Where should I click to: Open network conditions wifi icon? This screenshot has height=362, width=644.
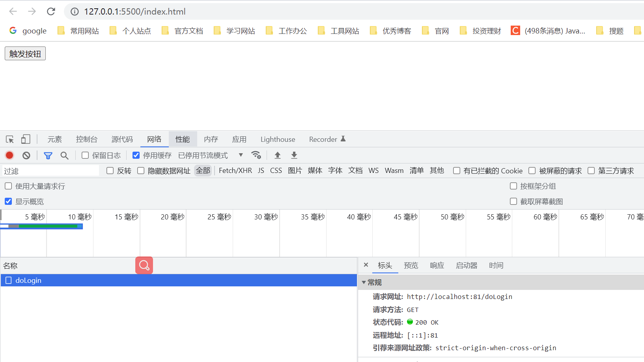pyautogui.click(x=256, y=155)
